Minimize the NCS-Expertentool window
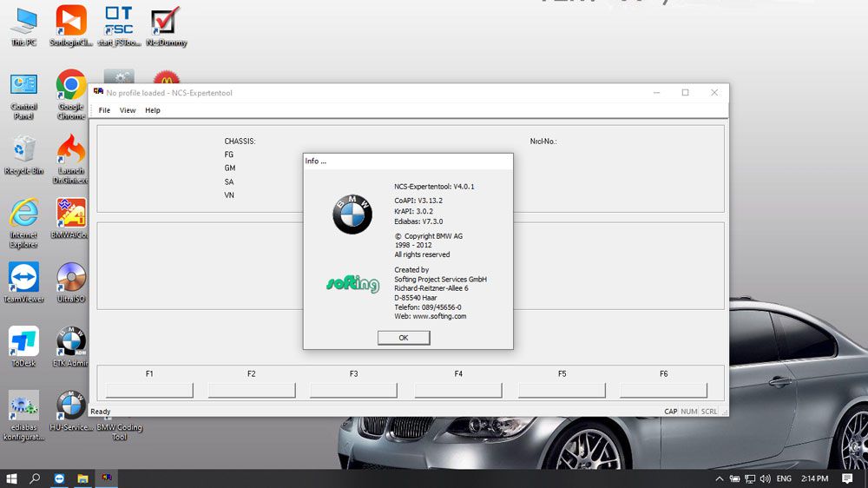The width and height of the screenshot is (868, 488). tap(656, 93)
